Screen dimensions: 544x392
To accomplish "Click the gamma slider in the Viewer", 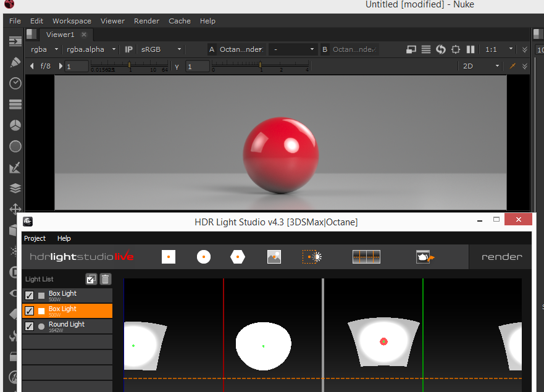I will point(260,65).
